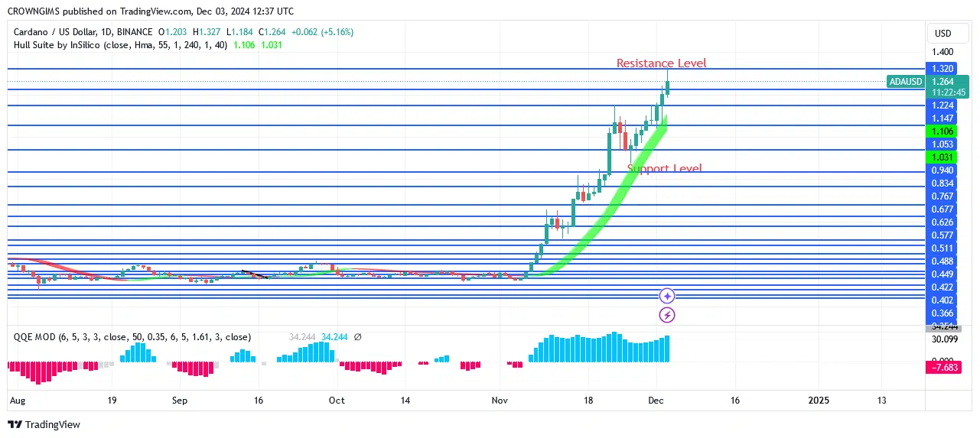Click the 0.626 price level label

943,222
